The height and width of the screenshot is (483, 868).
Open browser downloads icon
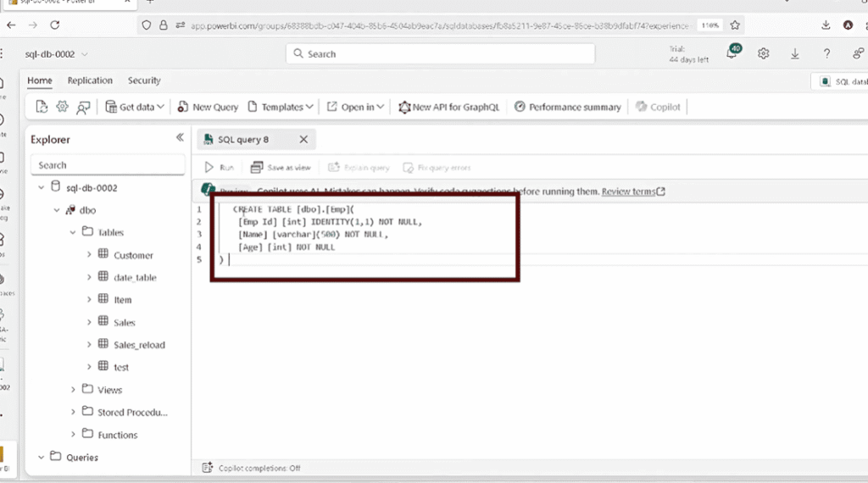click(826, 25)
